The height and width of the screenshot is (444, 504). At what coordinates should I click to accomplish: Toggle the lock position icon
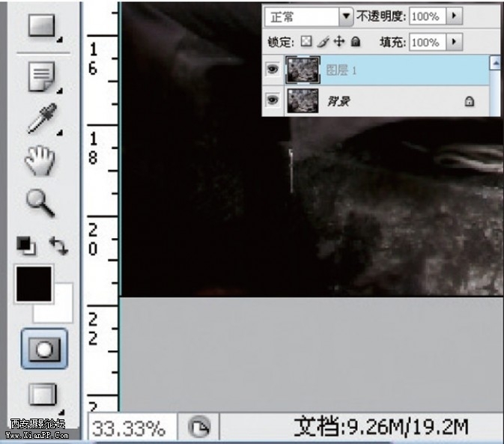338,43
